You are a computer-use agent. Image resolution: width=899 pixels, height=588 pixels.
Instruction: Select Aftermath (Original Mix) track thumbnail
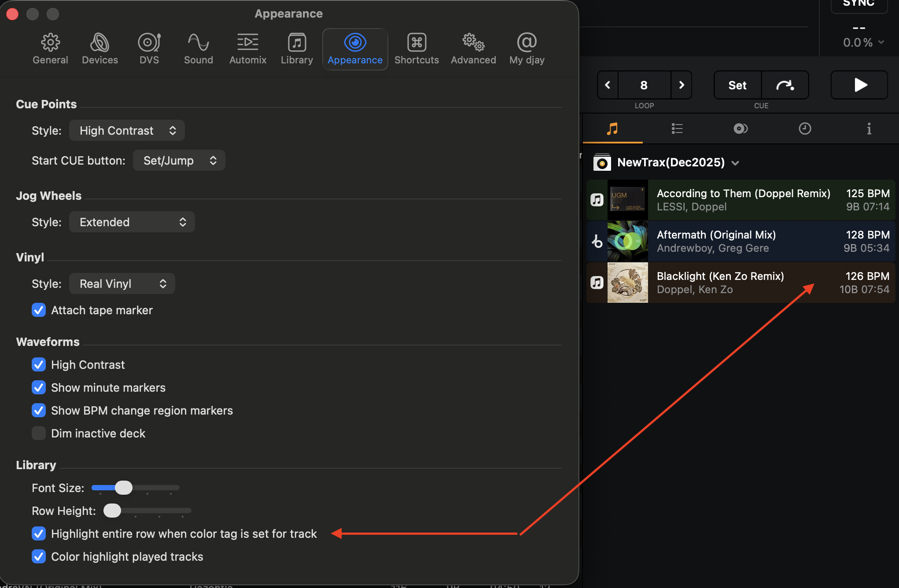coord(627,242)
